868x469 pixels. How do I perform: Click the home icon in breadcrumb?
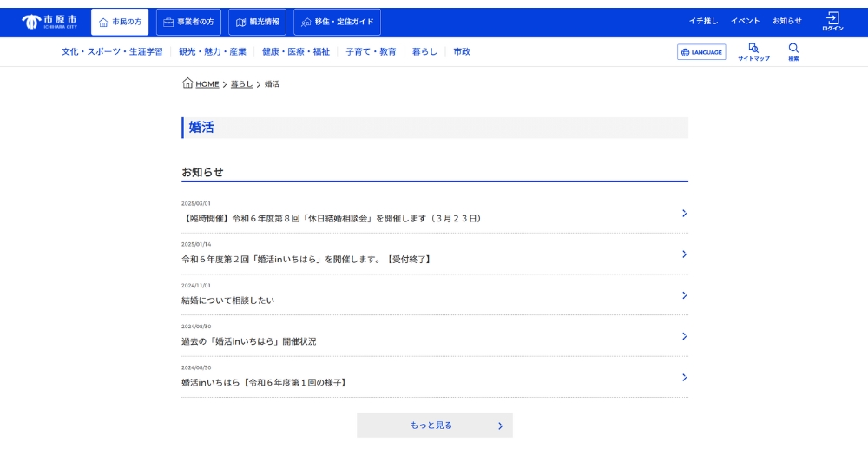pos(187,83)
